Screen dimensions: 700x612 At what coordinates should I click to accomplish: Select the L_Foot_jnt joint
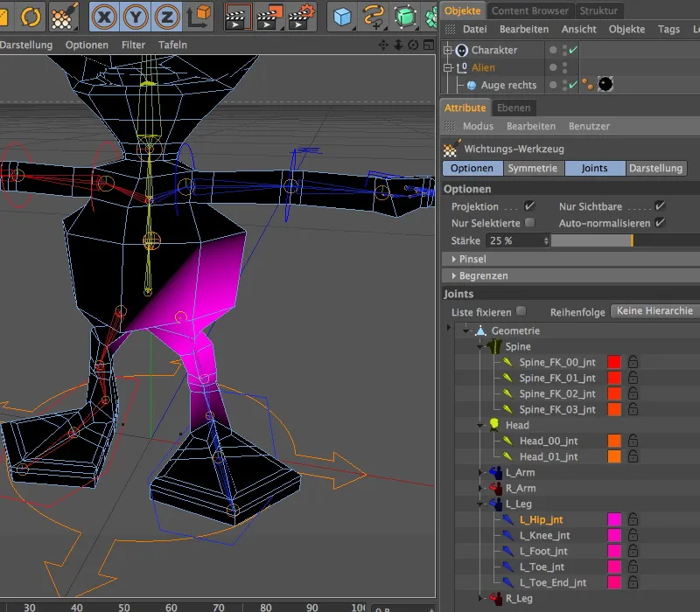(x=543, y=551)
